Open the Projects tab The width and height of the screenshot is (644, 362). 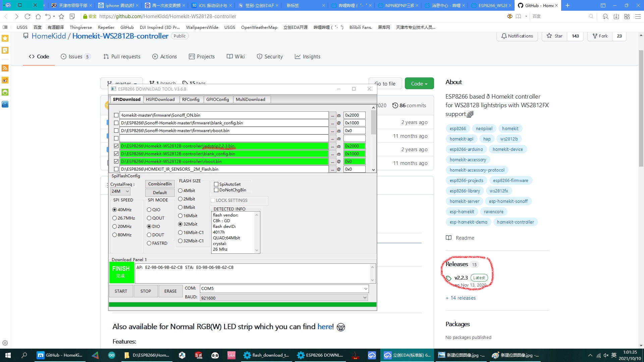point(202,57)
